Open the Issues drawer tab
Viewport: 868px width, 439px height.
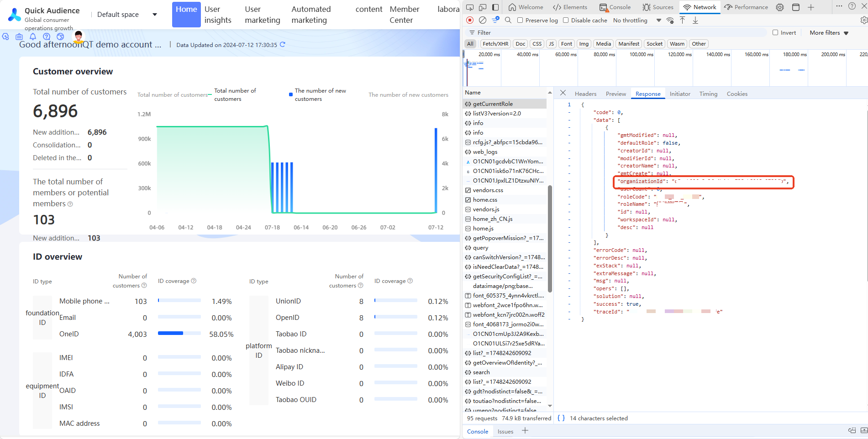[505, 431]
